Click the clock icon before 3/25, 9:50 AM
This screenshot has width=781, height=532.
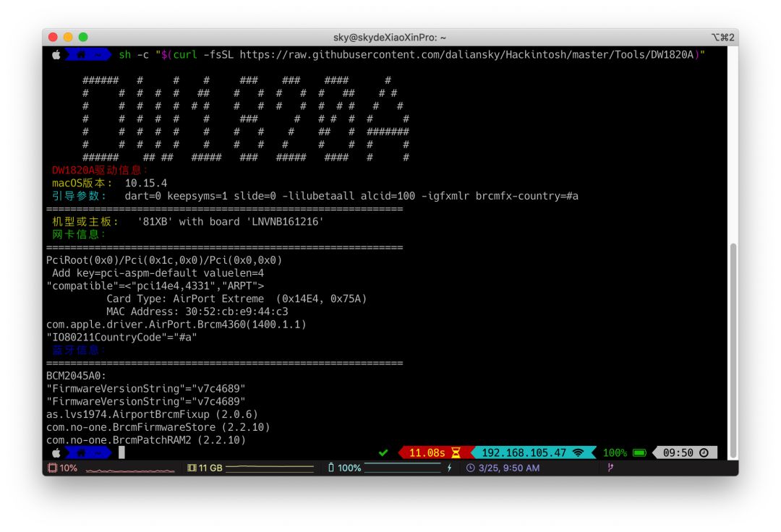(x=470, y=468)
